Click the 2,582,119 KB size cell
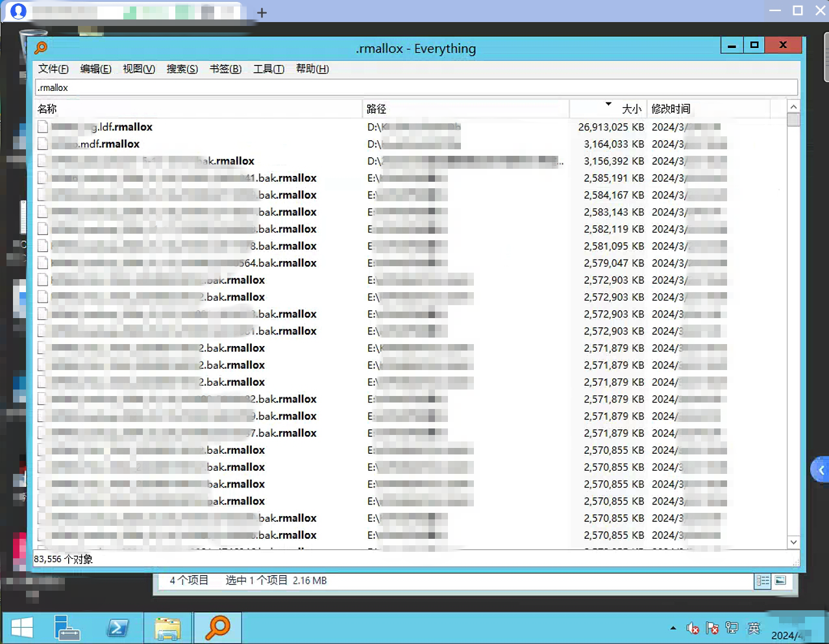The image size is (829, 644). (614, 229)
